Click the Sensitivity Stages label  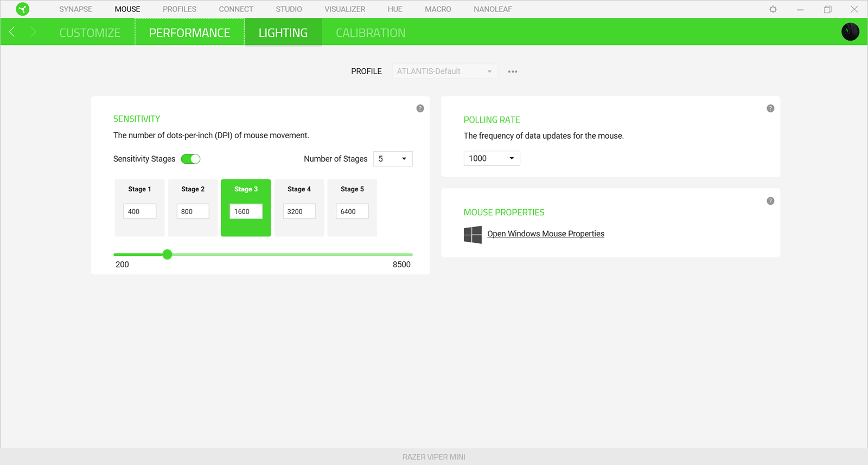144,159
